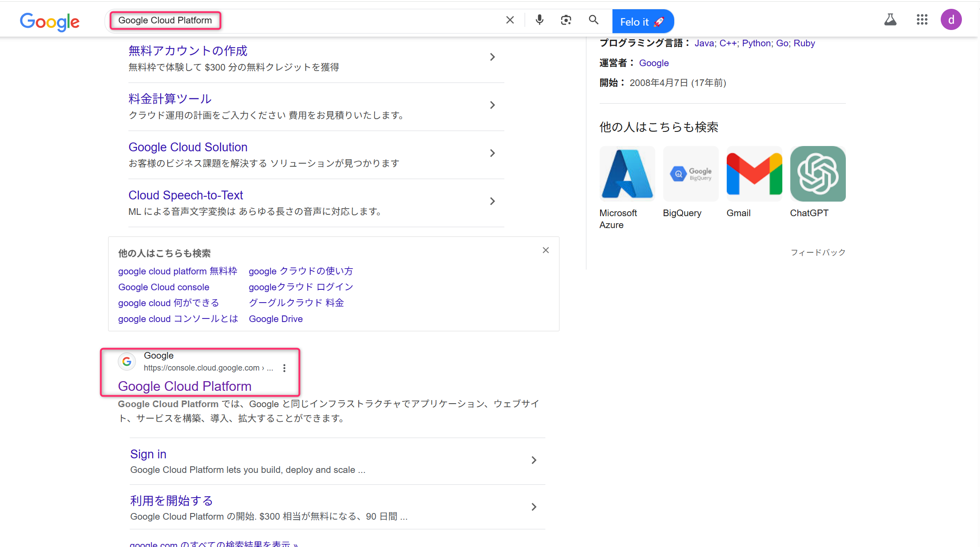Image resolution: width=980 pixels, height=547 pixels.
Task: Click フィードバック link
Action: (818, 252)
